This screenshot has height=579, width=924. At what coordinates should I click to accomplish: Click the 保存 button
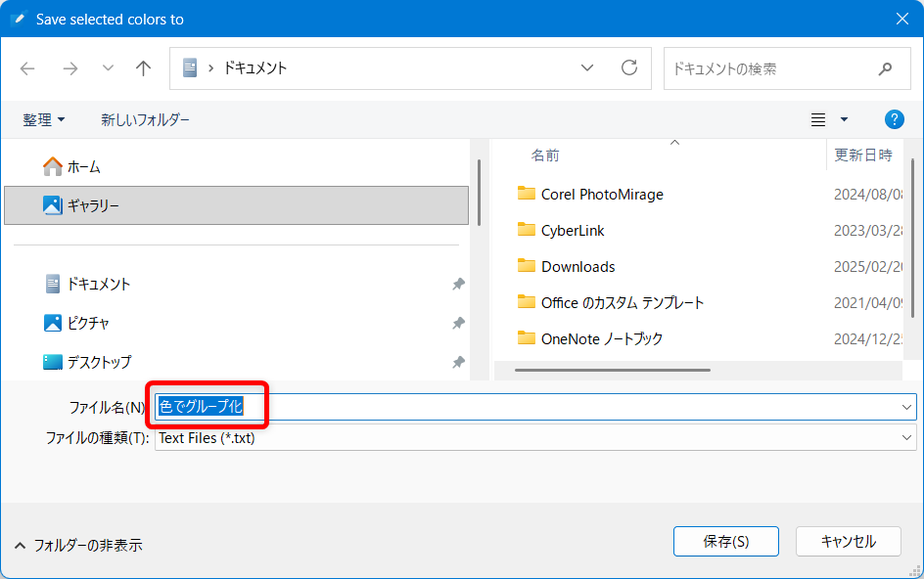click(725, 541)
